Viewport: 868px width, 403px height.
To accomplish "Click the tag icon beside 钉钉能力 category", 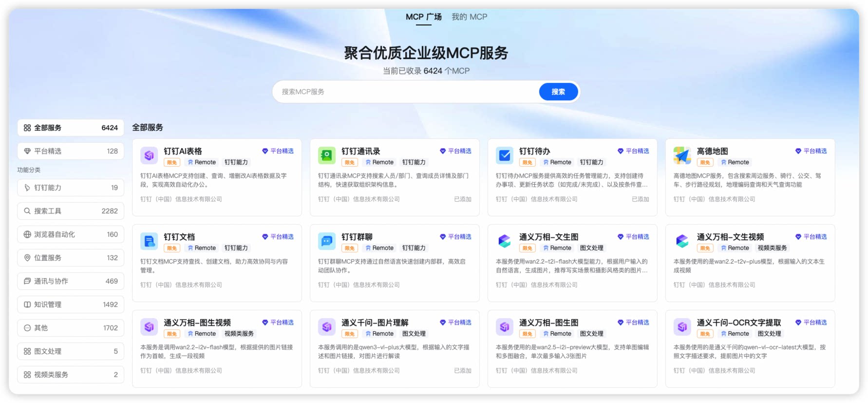I will coord(27,188).
